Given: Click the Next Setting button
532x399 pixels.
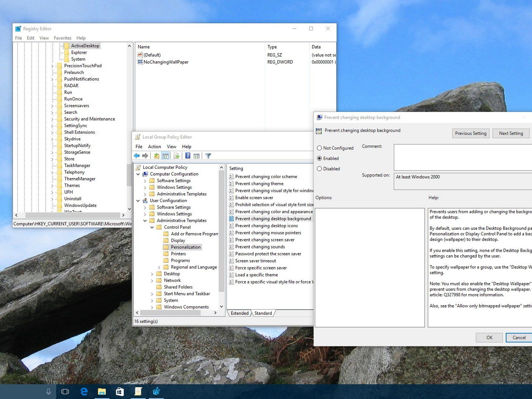Looking at the screenshot, I should pos(511,133).
